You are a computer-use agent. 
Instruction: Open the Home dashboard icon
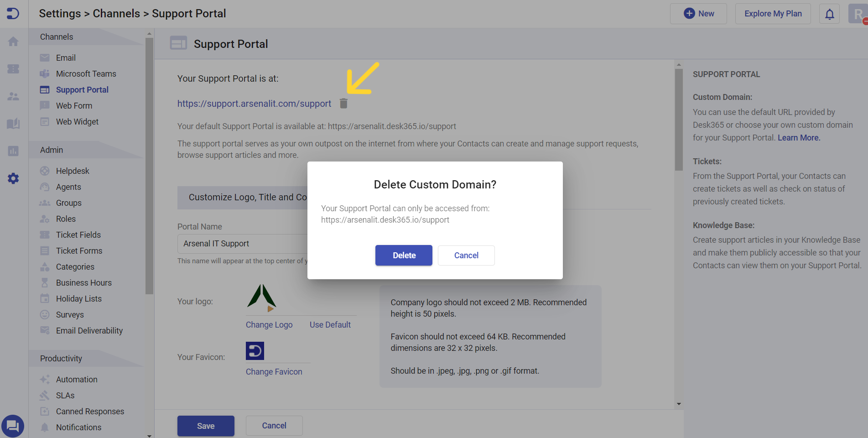click(13, 41)
